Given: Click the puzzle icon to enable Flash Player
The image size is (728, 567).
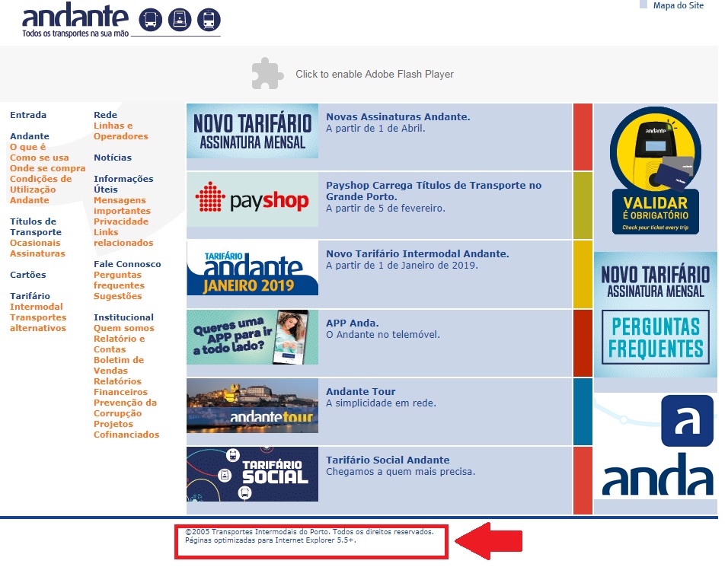Looking at the screenshot, I should [x=267, y=74].
